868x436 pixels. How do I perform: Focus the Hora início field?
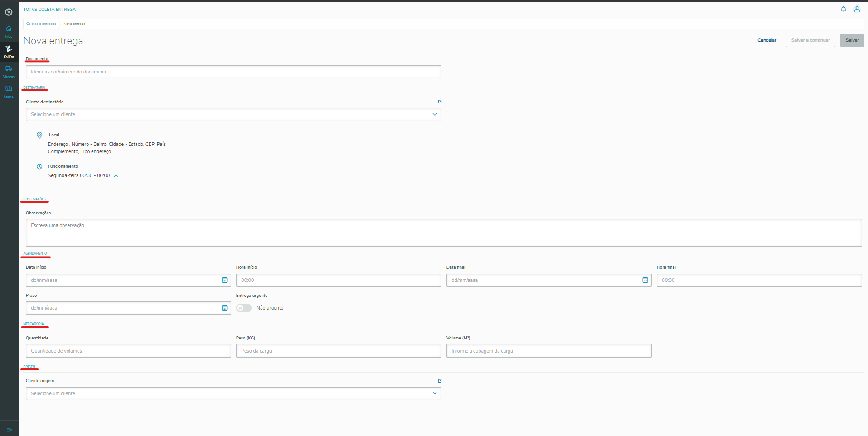339,280
